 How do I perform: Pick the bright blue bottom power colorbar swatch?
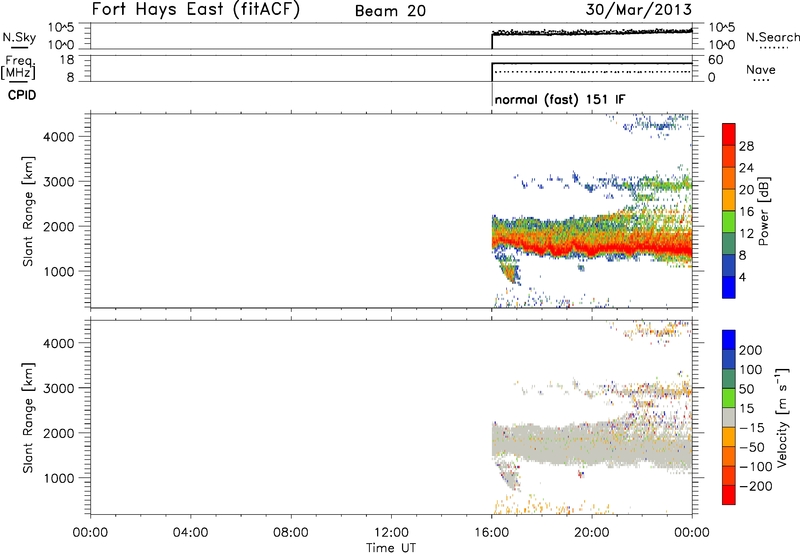[x=729, y=287]
